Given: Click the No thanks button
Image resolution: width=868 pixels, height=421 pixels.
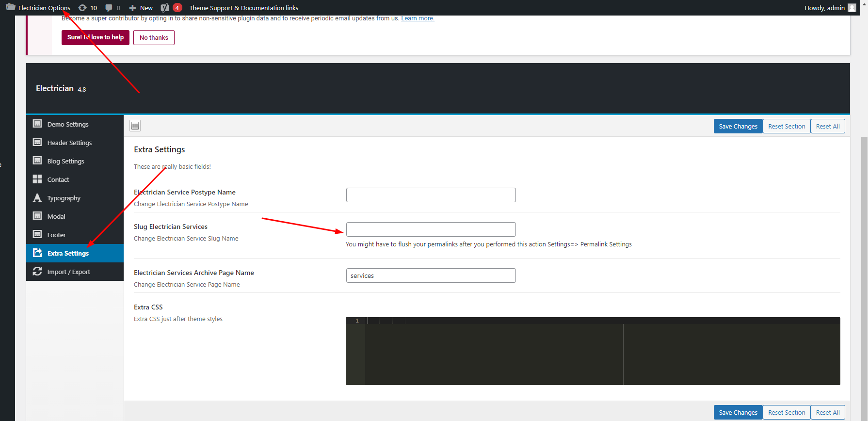Looking at the screenshot, I should pos(154,37).
